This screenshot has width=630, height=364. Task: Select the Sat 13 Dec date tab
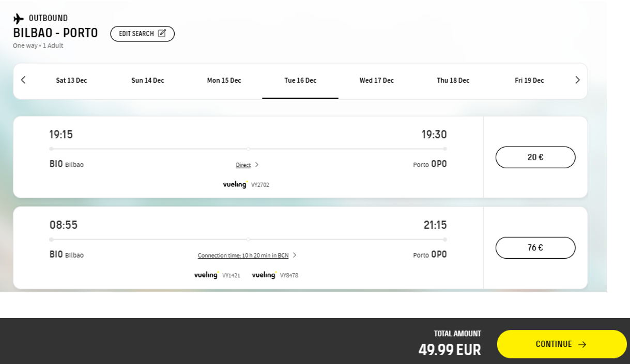[x=71, y=81]
